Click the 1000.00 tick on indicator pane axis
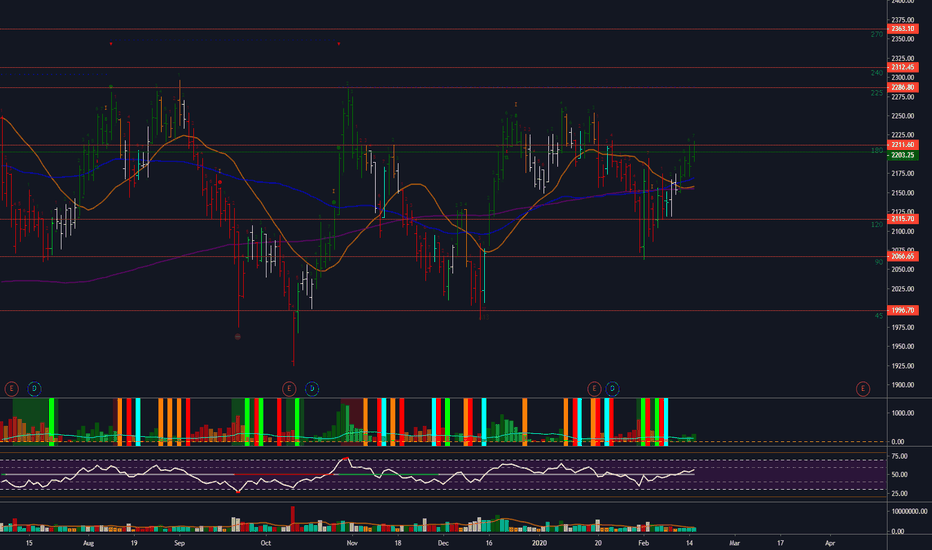 902,413
